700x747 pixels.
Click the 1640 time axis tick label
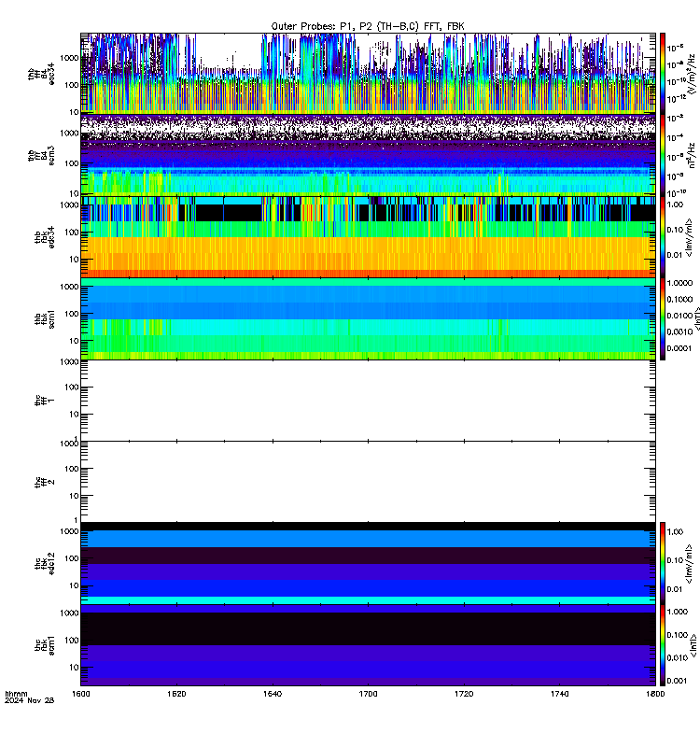click(x=273, y=694)
